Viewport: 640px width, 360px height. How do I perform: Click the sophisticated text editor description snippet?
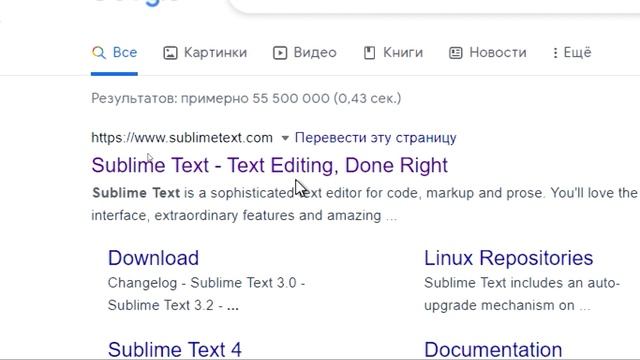(364, 204)
